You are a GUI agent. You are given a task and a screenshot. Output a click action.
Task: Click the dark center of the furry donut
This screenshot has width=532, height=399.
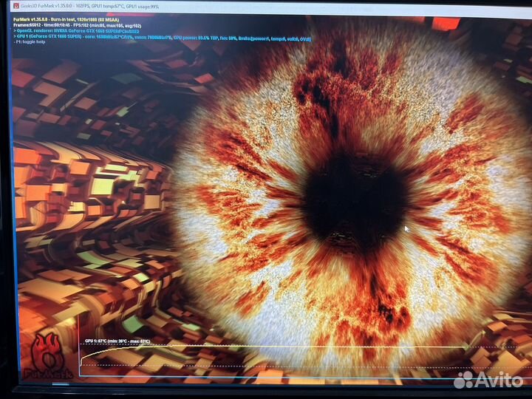(355, 199)
